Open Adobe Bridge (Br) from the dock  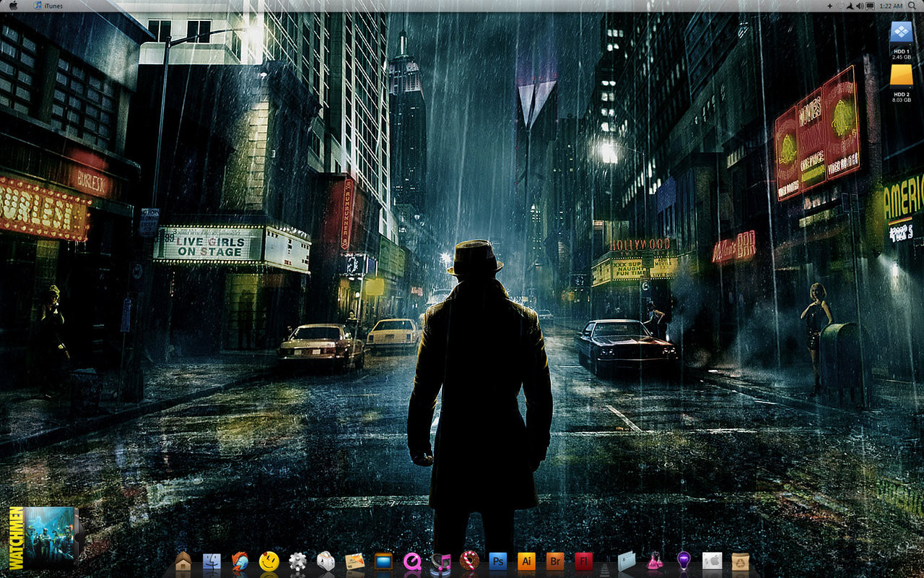(555, 561)
